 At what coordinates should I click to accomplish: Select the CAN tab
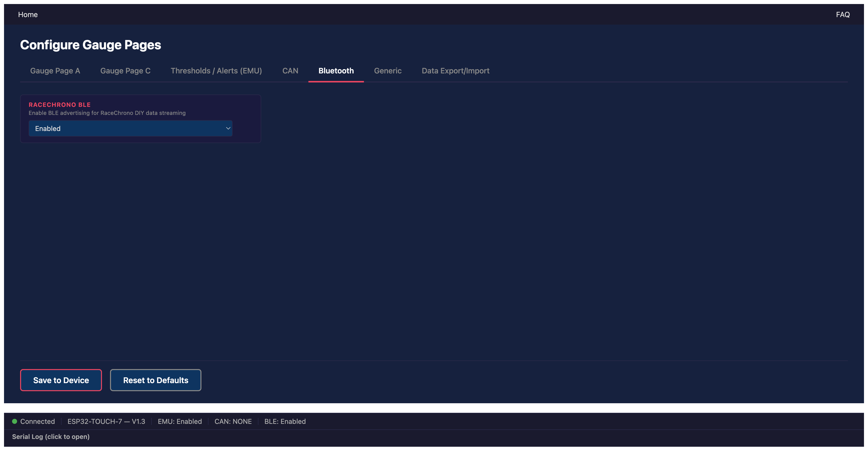click(290, 70)
